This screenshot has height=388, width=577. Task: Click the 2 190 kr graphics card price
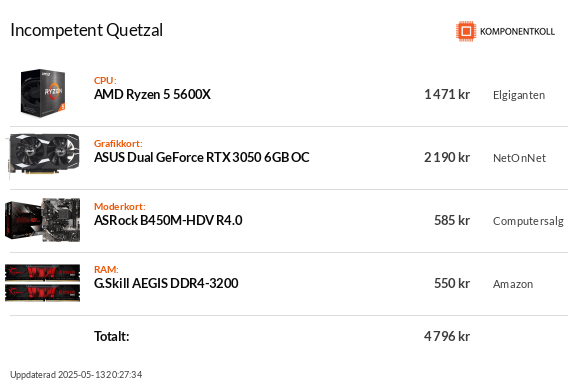[447, 158]
